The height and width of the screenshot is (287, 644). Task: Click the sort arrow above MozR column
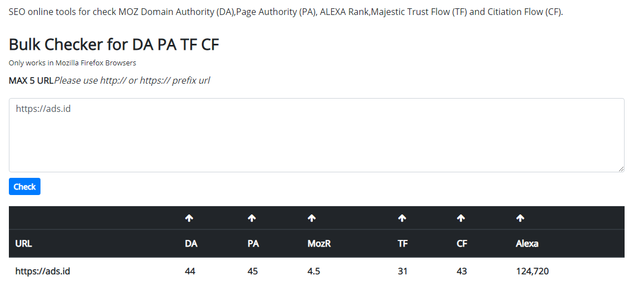tap(312, 218)
